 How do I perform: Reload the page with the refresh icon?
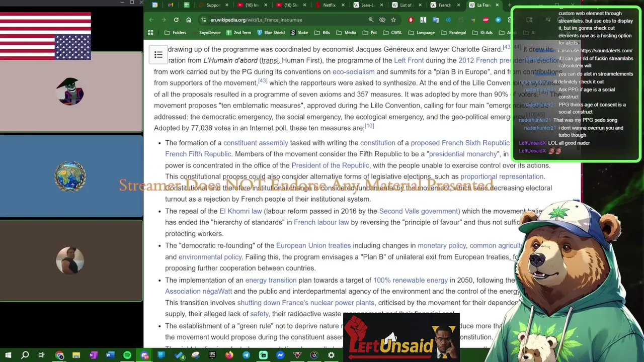[x=176, y=20]
